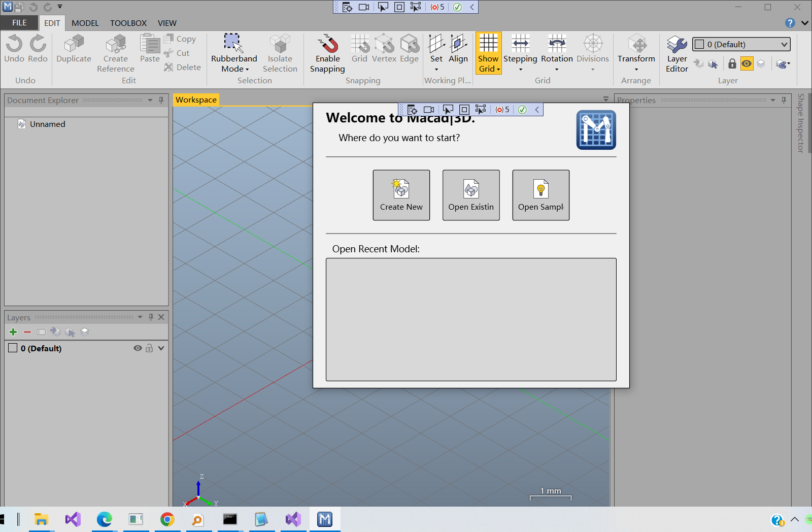Switch to the MODEL ribbon tab
This screenshot has width=812, height=532.
click(x=85, y=23)
